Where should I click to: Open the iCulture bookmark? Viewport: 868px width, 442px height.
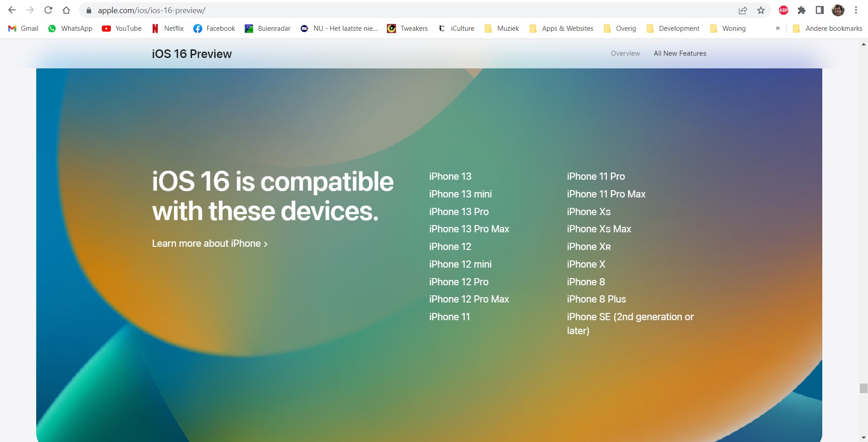(x=456, y=29)
